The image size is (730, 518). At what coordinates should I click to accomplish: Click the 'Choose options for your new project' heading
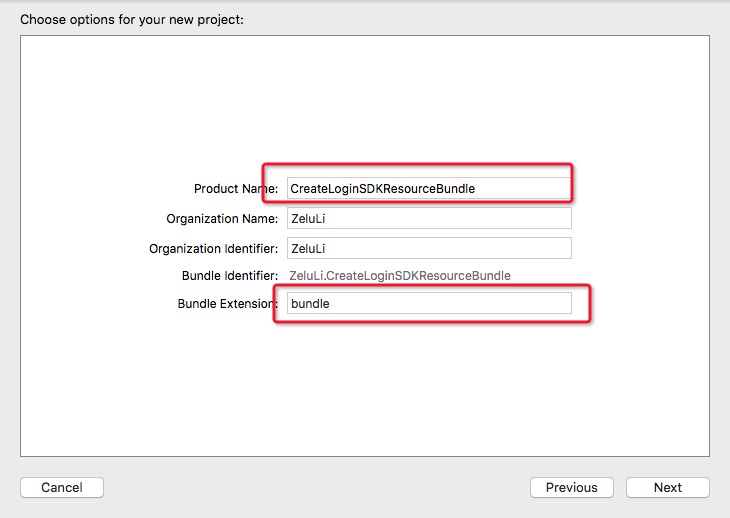coord(131,19)
